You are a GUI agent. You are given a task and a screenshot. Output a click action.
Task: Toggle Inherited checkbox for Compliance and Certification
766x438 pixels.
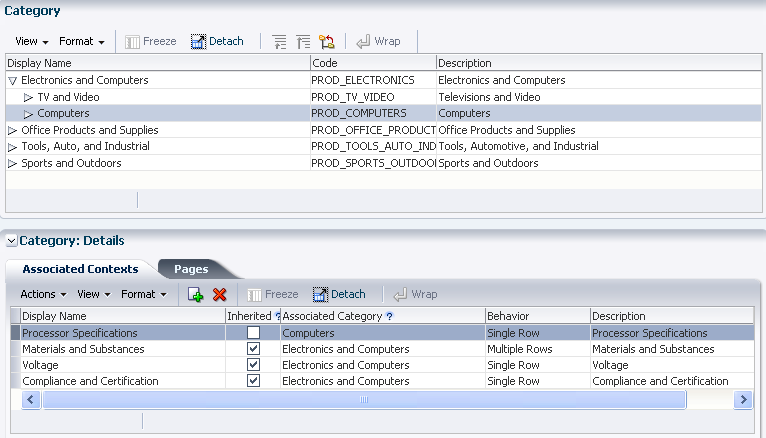click(x=253, y=380)
